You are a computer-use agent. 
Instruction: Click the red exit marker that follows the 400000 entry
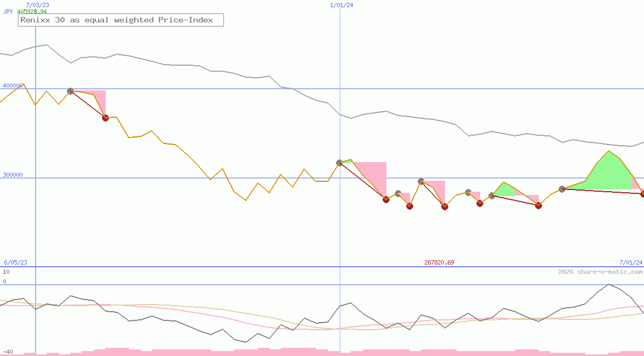(106, 118)
